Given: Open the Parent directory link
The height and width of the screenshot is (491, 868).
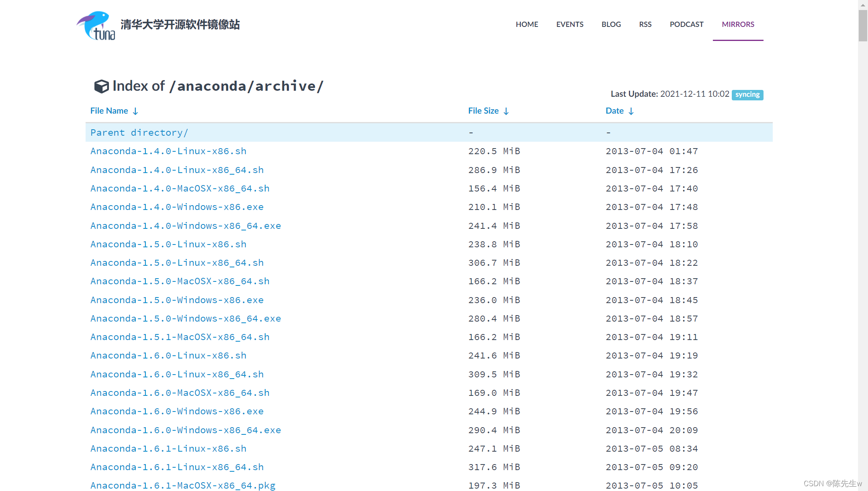Looking at the screenshot, I should [x=139, y=132].
